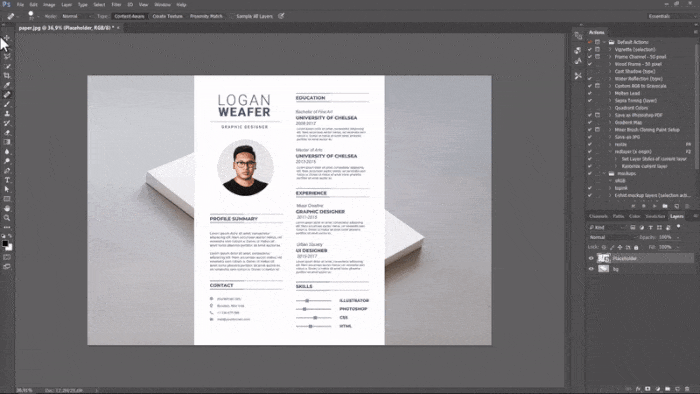Screen dimensions: 700x394
Task: Select Create Texture type button
Action: [167, 16]
